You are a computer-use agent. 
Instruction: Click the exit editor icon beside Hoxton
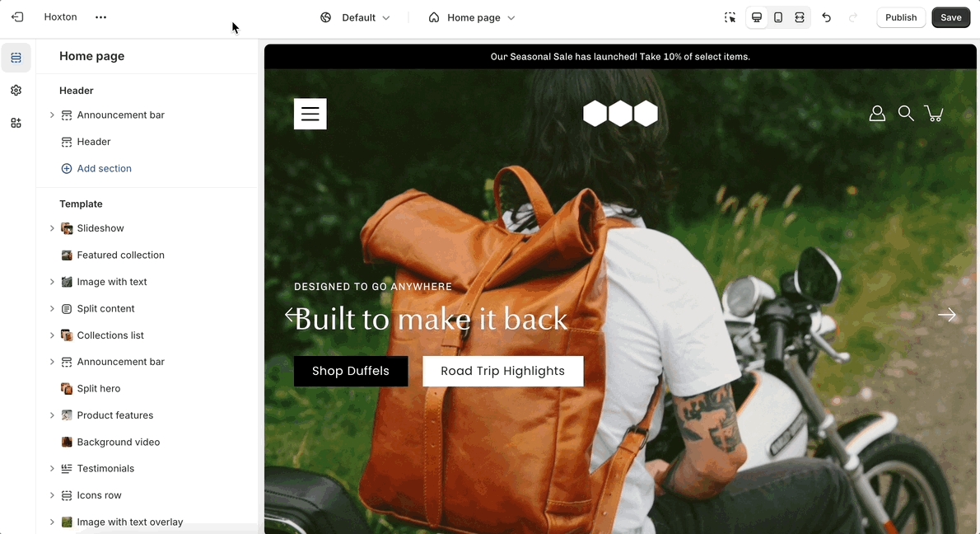[x=17, y=16]
